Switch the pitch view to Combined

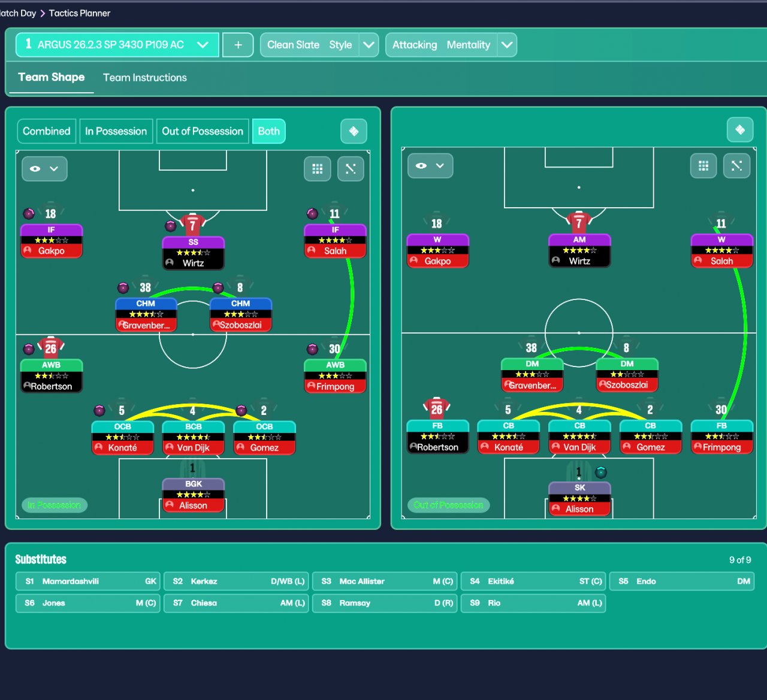[46, 131]
